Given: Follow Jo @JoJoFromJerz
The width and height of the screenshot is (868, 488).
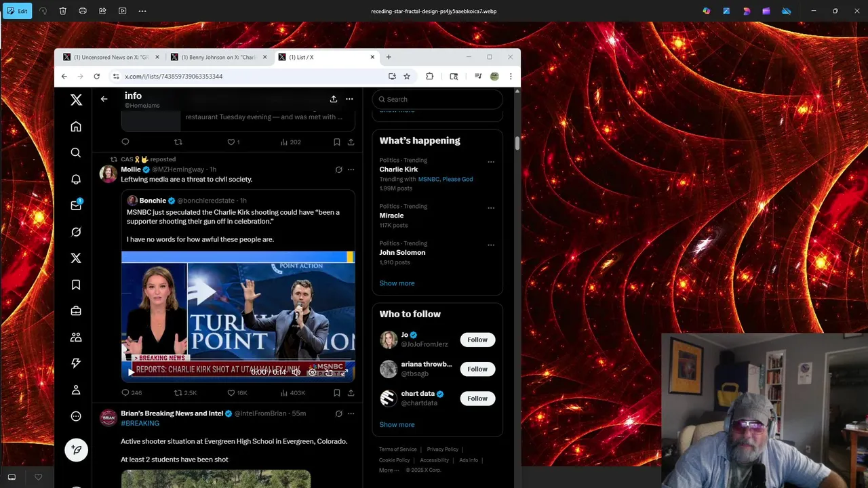Looking at the screenshot, I should click(477, 340).
